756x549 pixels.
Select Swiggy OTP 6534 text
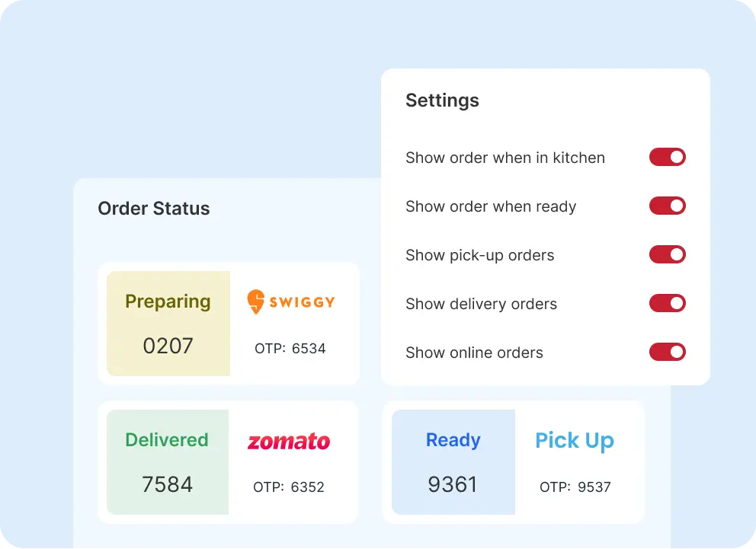click(290, 349)
